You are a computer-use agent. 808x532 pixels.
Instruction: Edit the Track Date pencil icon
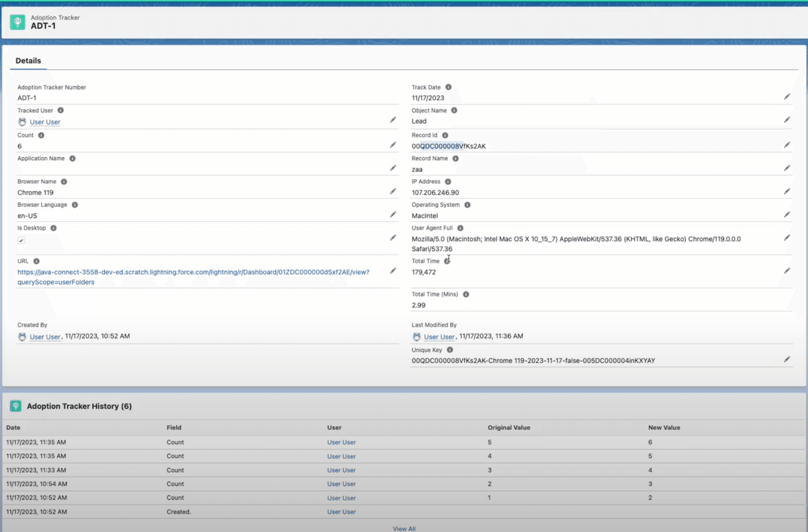(x=787, y=97)
